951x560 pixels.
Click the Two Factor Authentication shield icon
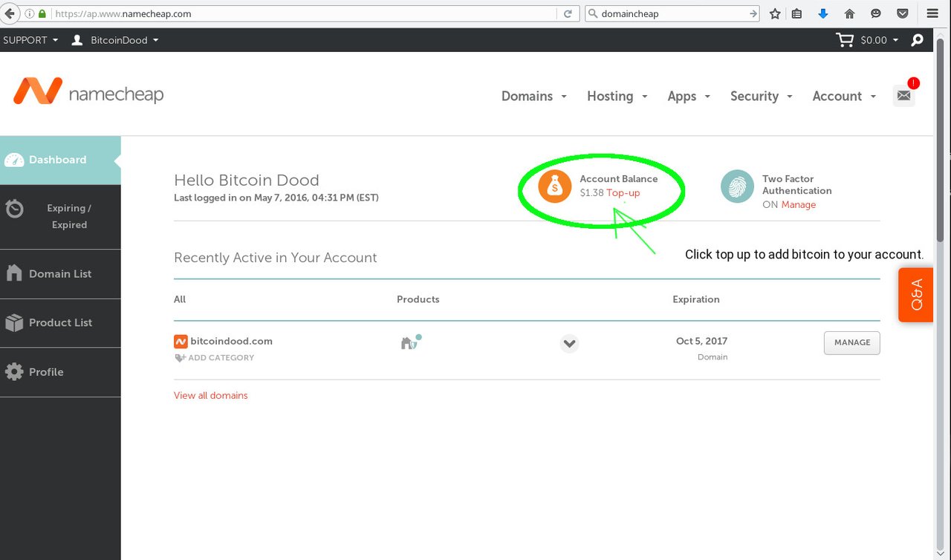(736, 187)
